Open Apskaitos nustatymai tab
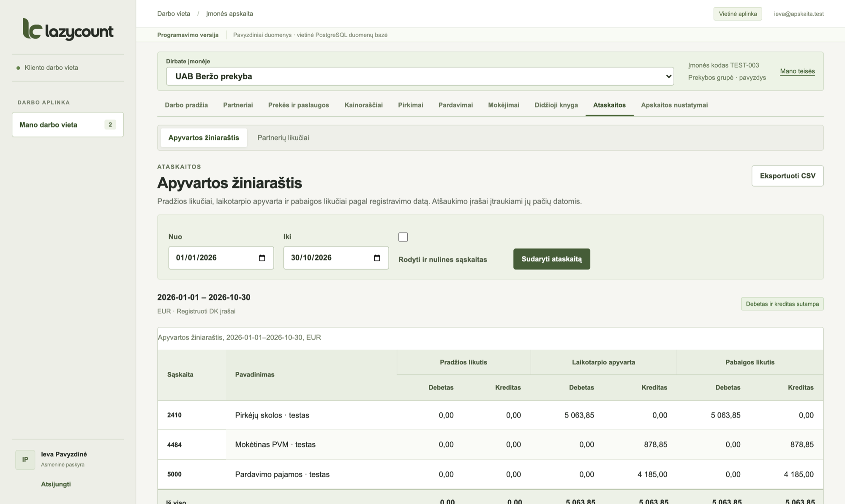 coord(674,105)
